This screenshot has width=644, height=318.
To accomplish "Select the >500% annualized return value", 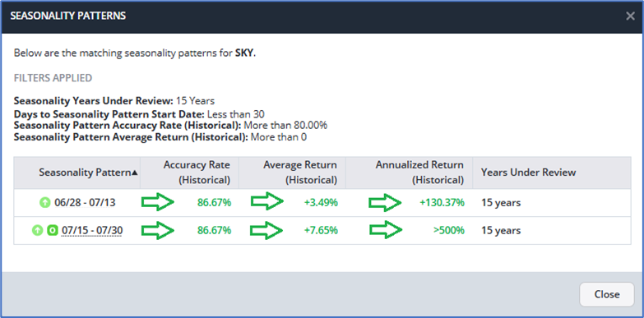I will [x=449, y=231].
